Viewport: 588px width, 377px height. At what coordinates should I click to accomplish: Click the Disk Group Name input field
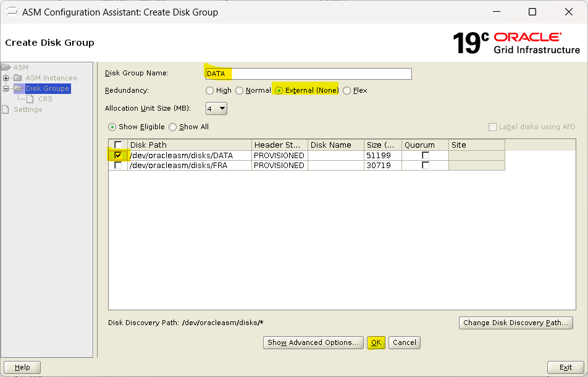click(x=308, y=74)
